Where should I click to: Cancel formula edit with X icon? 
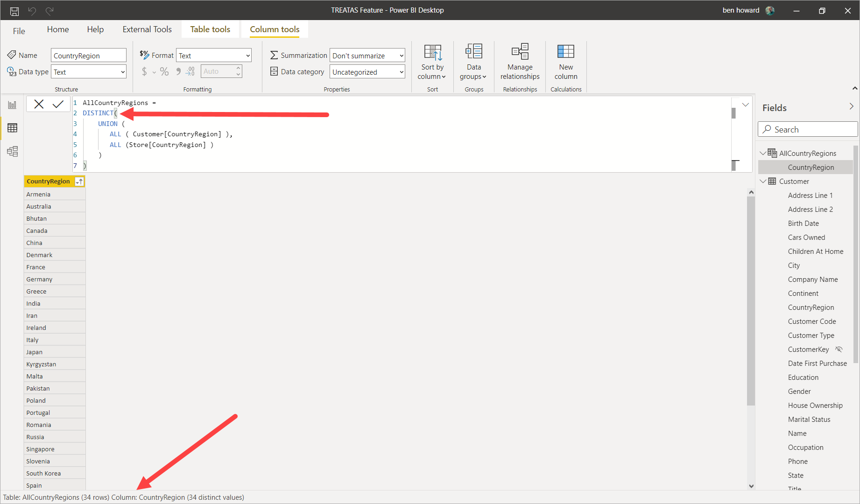click(x=39, y=104)
